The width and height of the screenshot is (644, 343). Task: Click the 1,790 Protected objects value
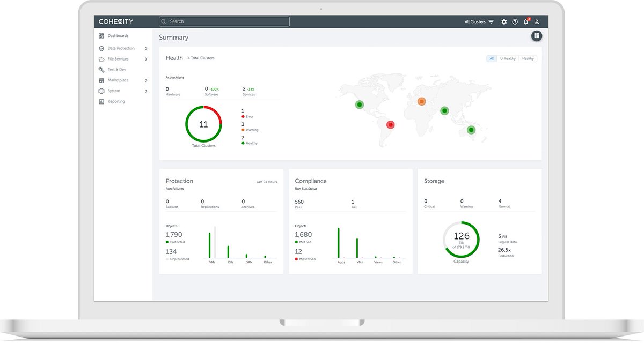(x=174, y=235)
